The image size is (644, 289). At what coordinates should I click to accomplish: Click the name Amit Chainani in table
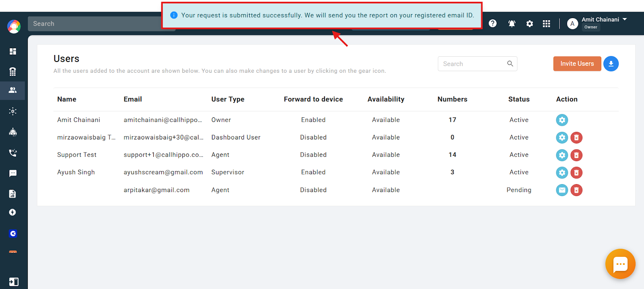pos(78,120)
